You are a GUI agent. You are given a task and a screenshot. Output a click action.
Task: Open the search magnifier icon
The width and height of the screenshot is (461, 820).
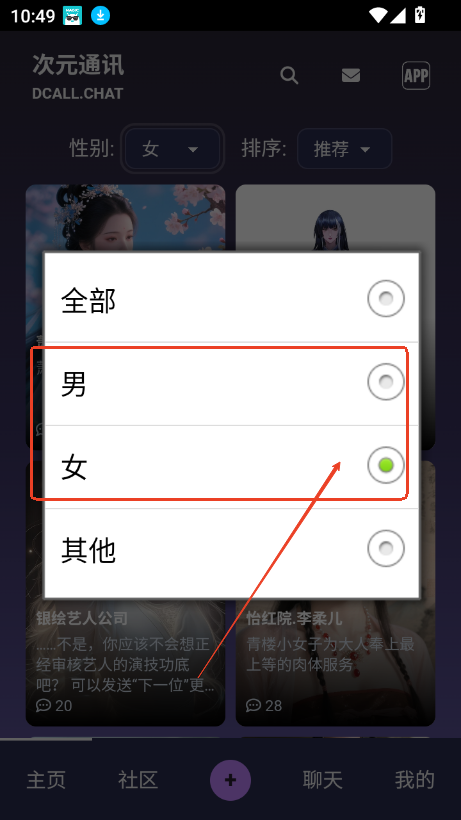(x=289, y=76)
